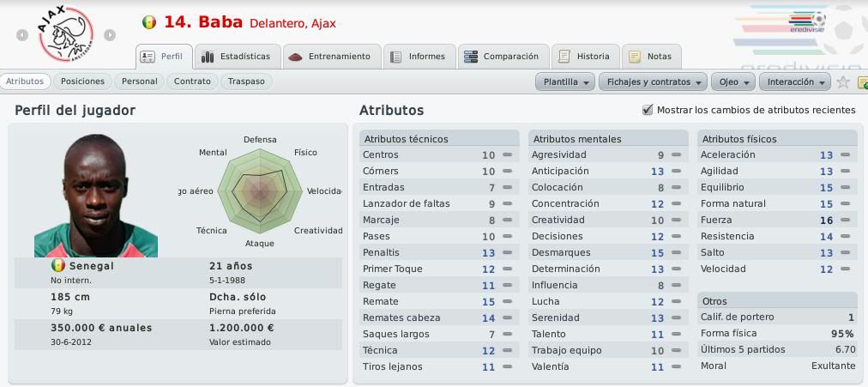868x387 pixels.
Task: Switch to the Informes tab
Action: (419, 57)
